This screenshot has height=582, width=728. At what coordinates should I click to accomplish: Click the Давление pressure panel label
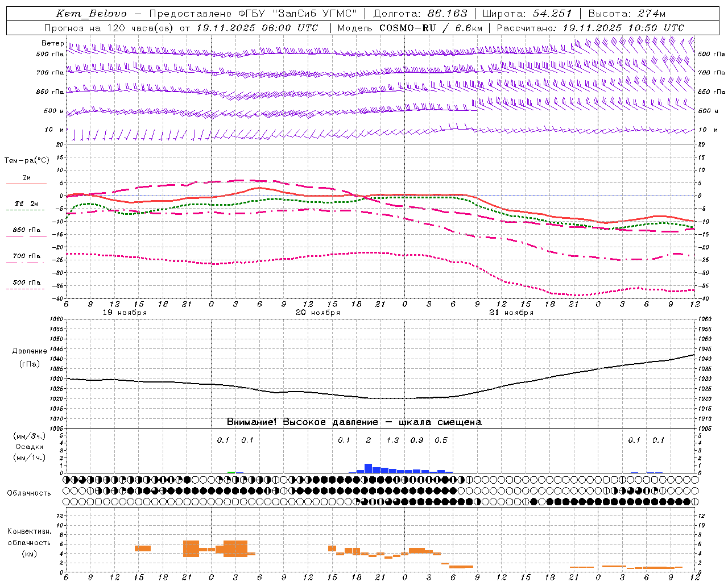tap(30, 351)
